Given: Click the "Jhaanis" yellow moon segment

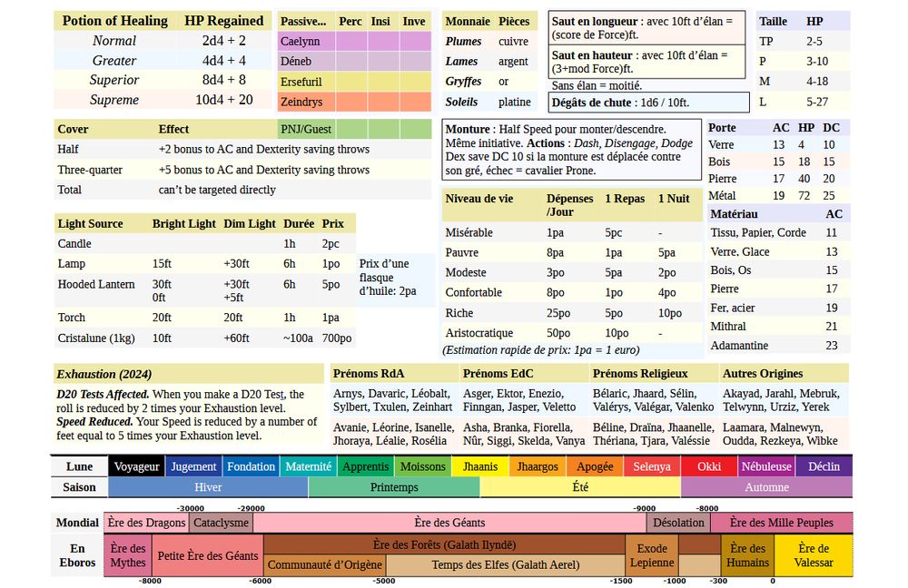Looking at the screenshot, I should (480, 466).
